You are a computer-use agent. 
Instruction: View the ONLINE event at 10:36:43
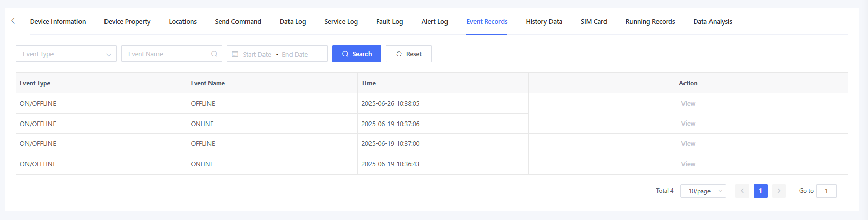coord(688,164)
